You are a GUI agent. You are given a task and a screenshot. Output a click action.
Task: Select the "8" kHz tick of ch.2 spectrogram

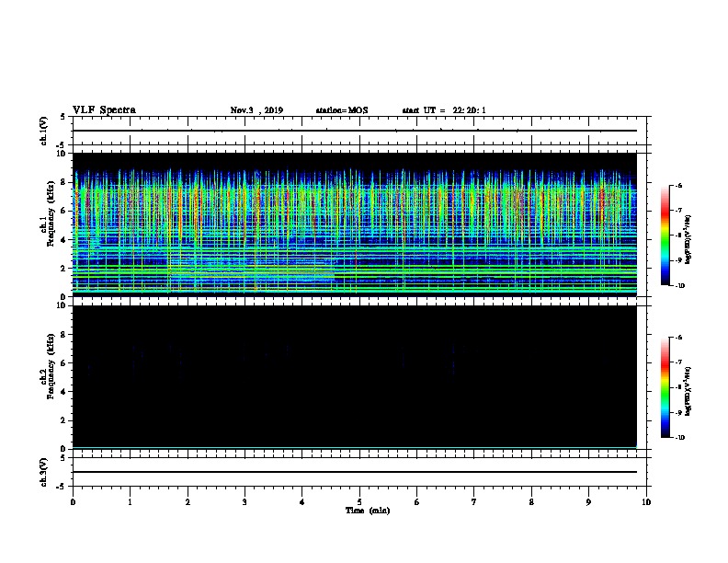(x=63, y=335)
